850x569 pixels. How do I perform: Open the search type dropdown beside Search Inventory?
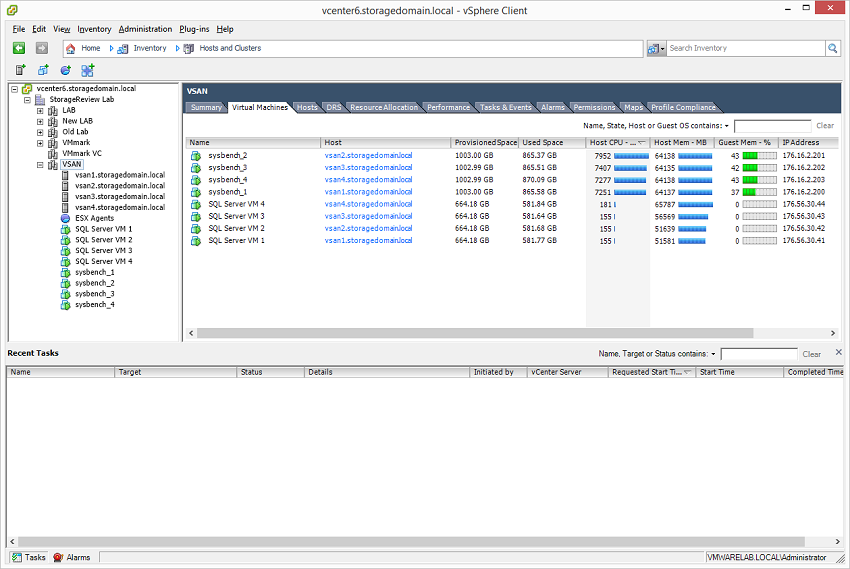pyautogui.click(x=656, y=49)
